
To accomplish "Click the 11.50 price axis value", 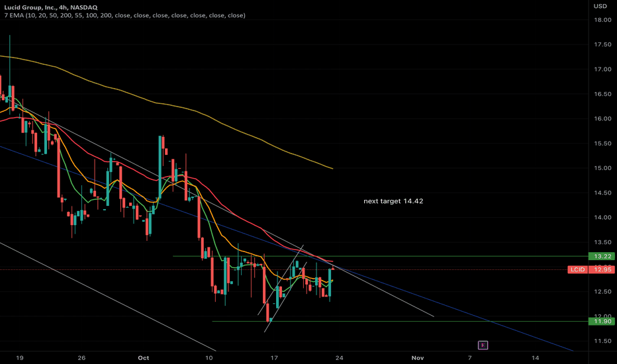I will coord(602,341).
